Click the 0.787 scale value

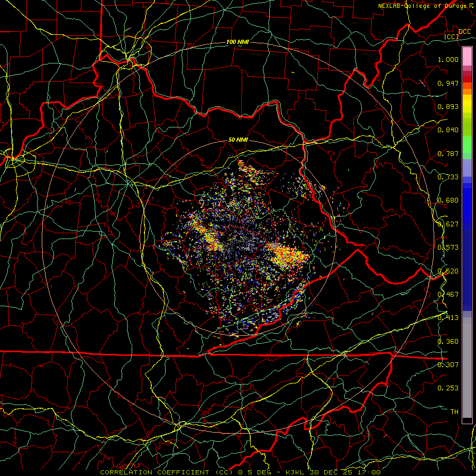[448, 153]
